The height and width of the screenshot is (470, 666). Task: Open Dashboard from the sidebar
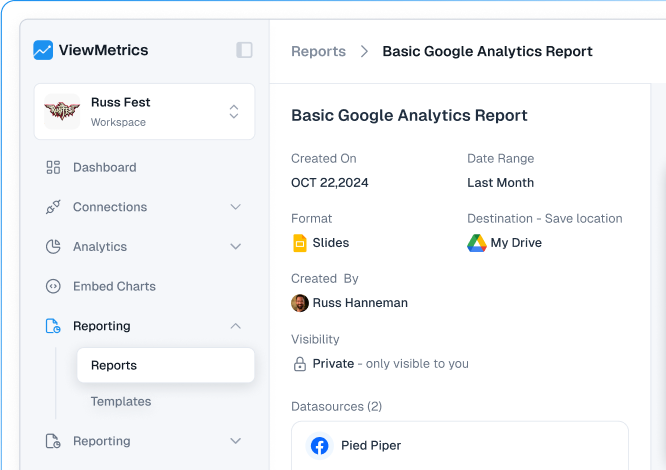pyautogui.click(x=104, y=167)
